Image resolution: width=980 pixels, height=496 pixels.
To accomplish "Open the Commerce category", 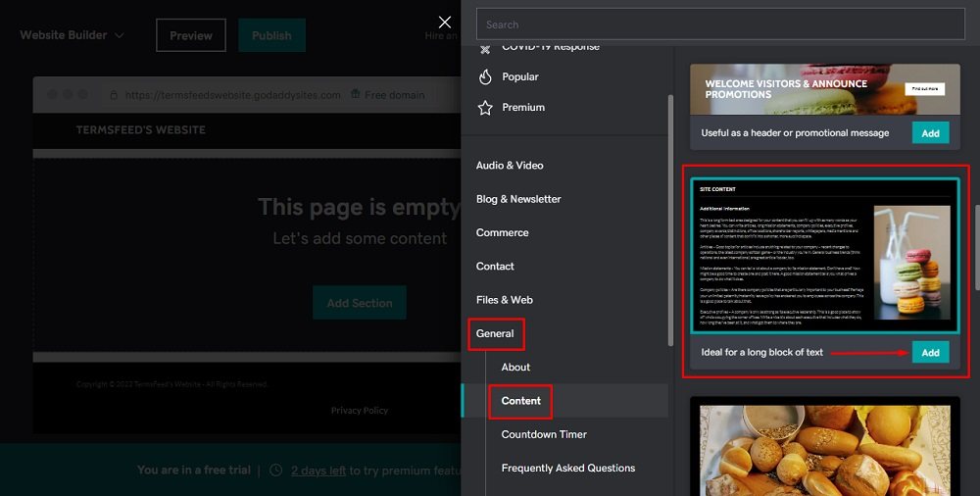I will 502,232.
